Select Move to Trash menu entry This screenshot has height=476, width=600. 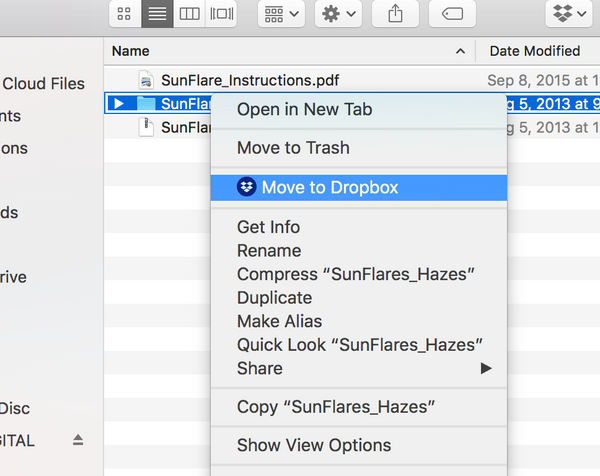click(293, 148)
